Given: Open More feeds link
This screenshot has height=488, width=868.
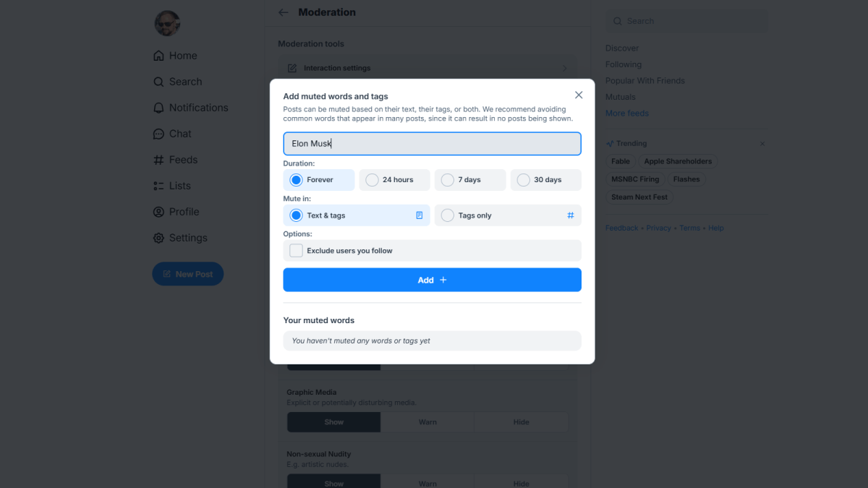Looking at the screenshot, I should click(626, 113).
